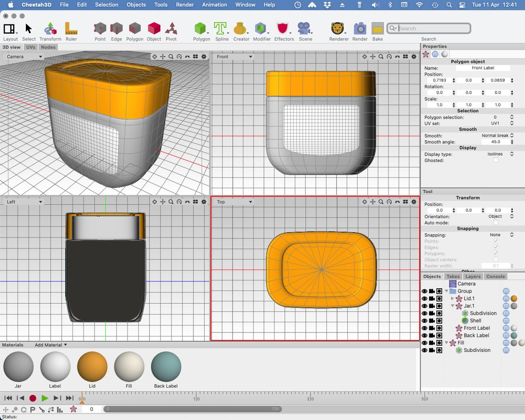Activate the Polygon selection mode icon
Viewport: 525px width, 420px height.
pyautogui.click(x=134, y=28)
